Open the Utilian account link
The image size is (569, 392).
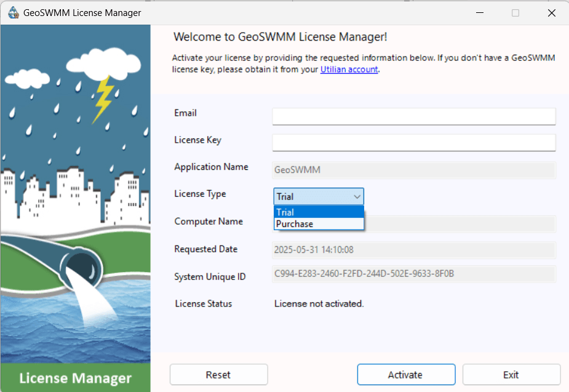coord(349,70)
